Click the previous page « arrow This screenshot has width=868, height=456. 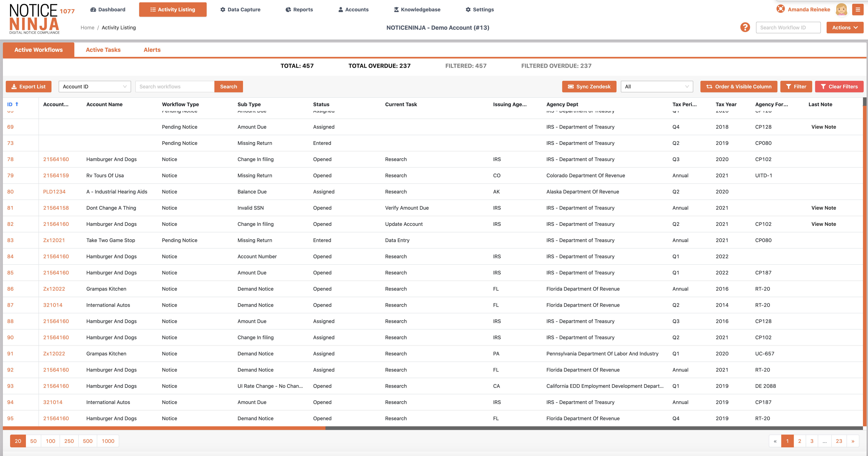tap(775, 441)
